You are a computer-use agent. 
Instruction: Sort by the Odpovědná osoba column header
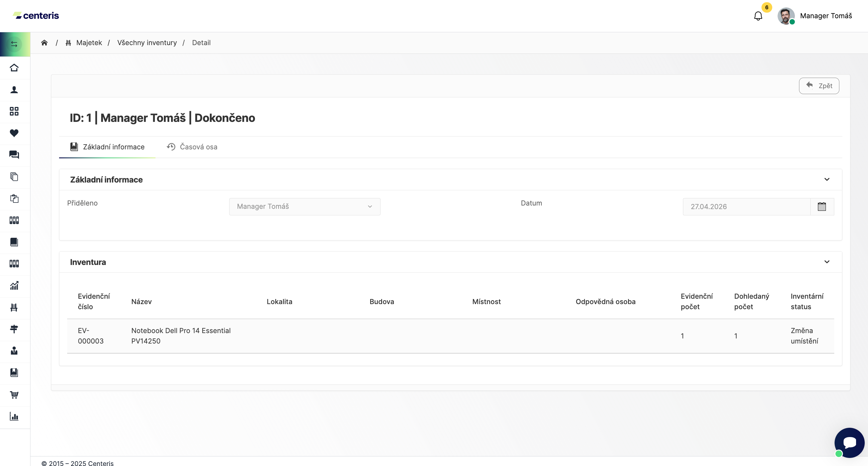pyautogui.click(x=605, y=302)
